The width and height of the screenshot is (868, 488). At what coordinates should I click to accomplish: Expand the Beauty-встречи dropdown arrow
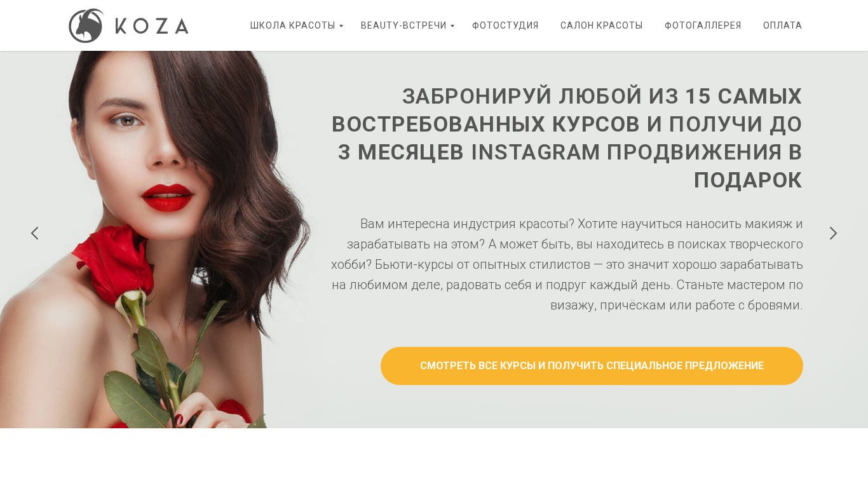(x=452, y=26)
